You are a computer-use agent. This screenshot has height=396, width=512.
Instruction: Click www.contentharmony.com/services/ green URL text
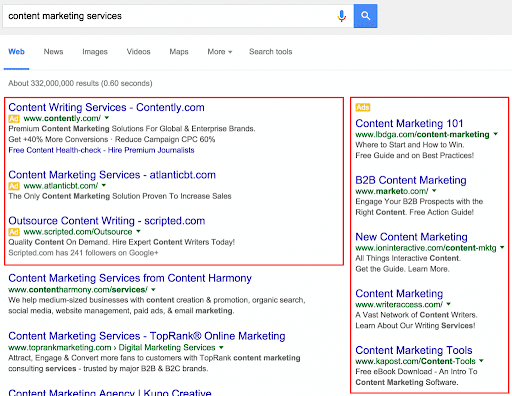(78, 290)
